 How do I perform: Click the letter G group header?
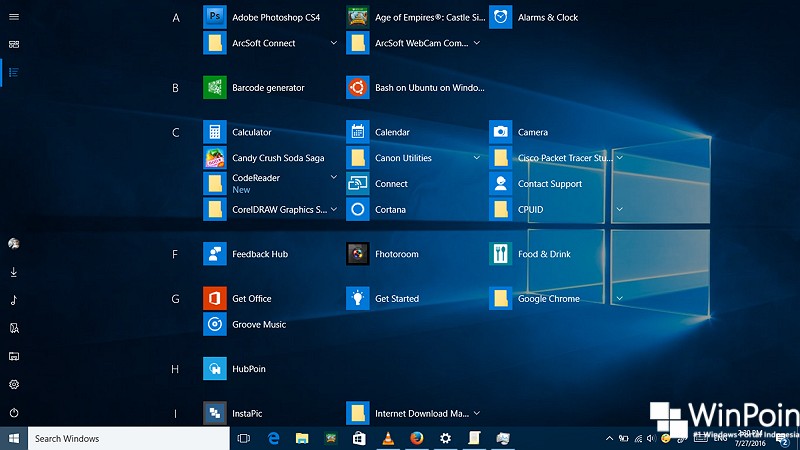pos(176,299)
